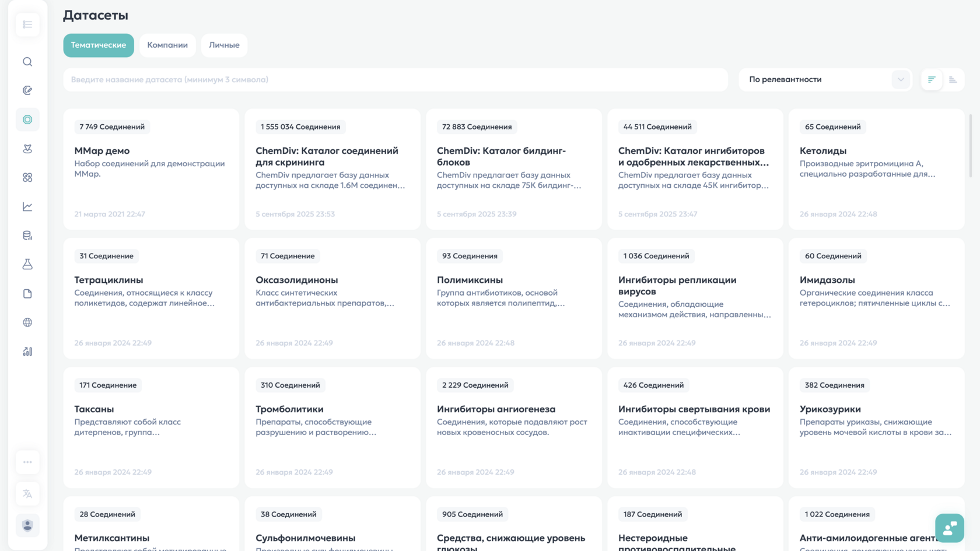Set descending sort order with the teal icon

(932, 80)
